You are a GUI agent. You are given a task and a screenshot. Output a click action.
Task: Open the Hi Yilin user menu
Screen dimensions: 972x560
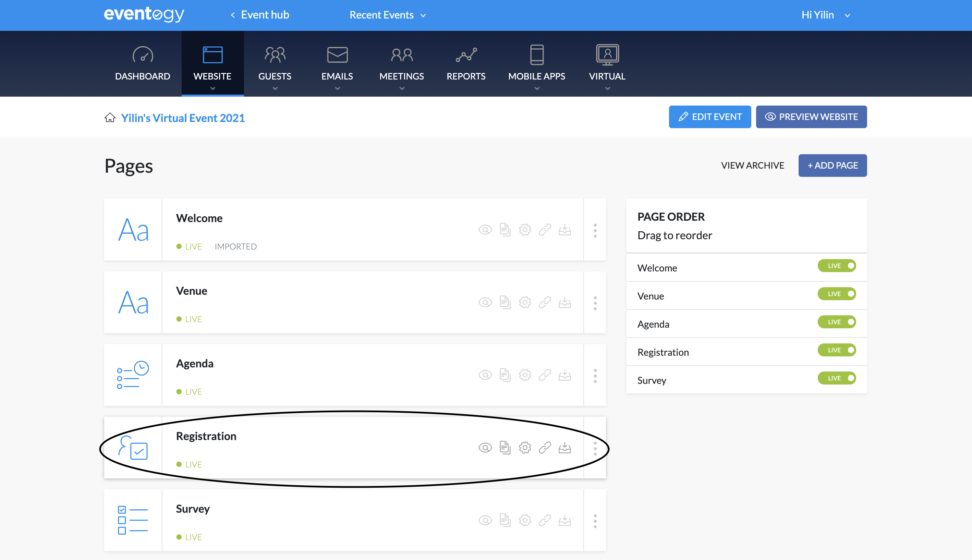pos(826,15)
